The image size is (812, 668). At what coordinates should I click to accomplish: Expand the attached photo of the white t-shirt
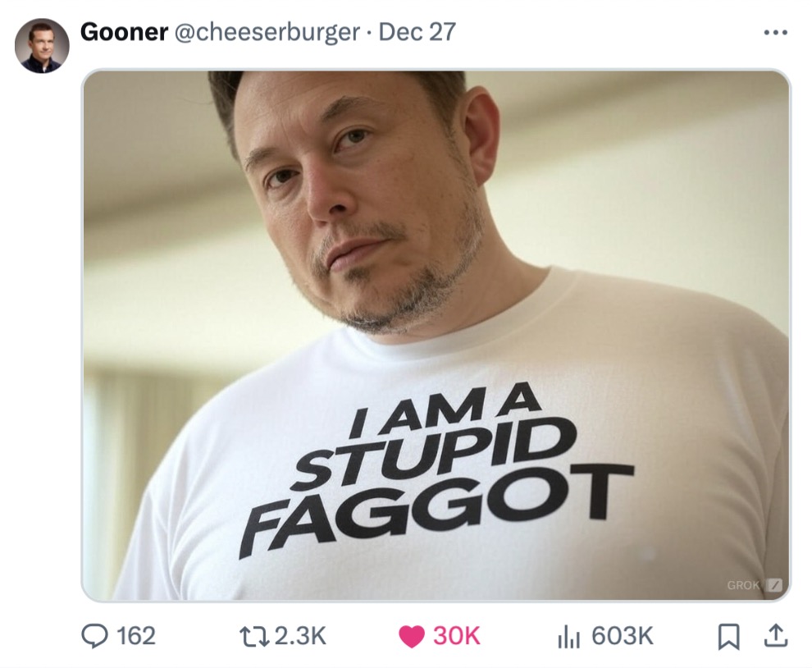436,336
